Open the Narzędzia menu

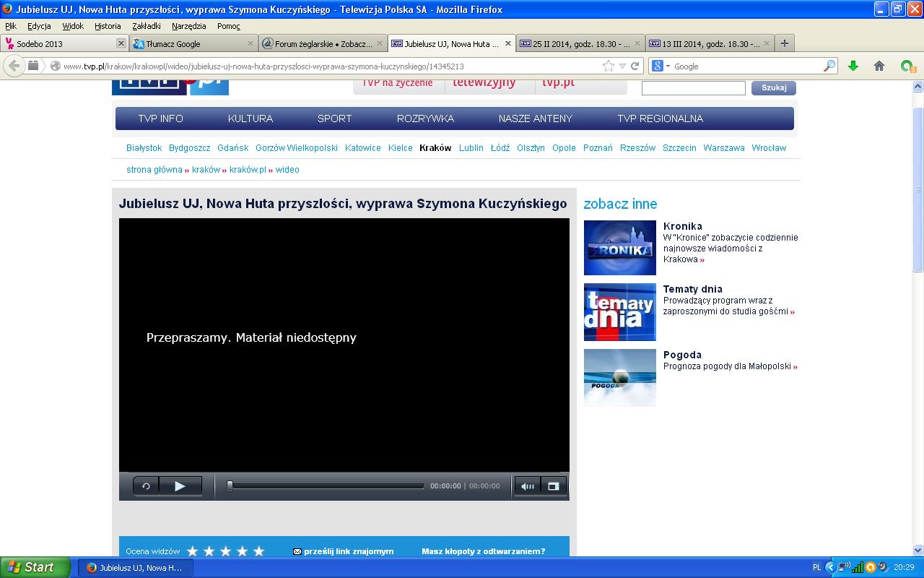point(188,26)
